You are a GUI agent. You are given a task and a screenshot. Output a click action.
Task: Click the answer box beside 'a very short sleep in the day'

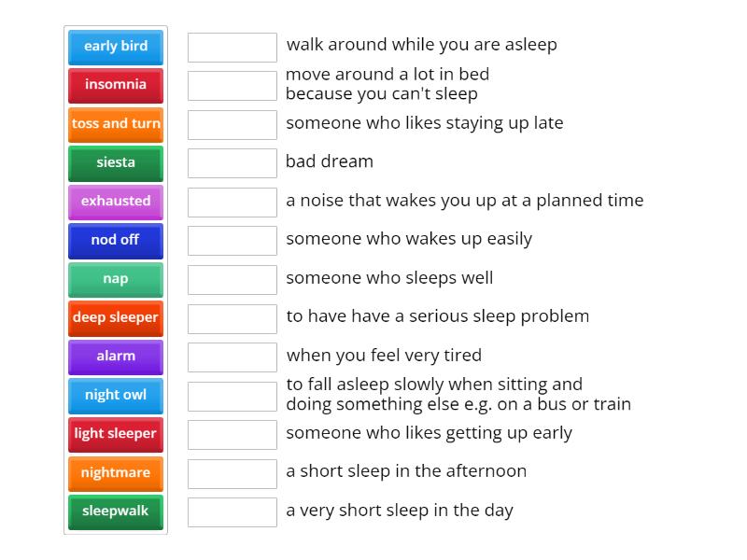tap(232, 511)
